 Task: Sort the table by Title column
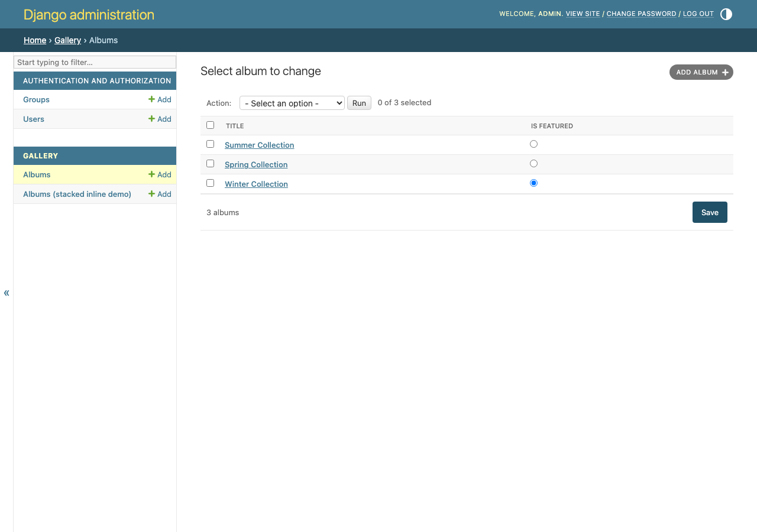click(235, 126)
